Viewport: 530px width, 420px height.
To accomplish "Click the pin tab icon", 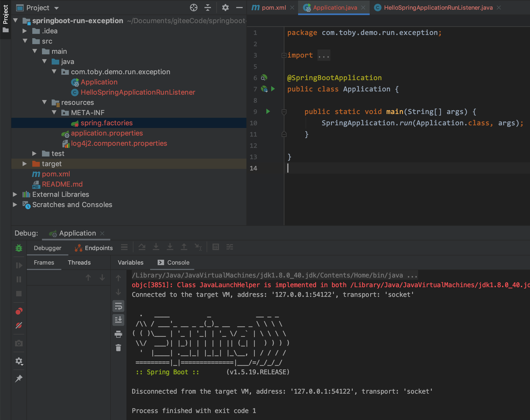I will click(x=19, y=379).
